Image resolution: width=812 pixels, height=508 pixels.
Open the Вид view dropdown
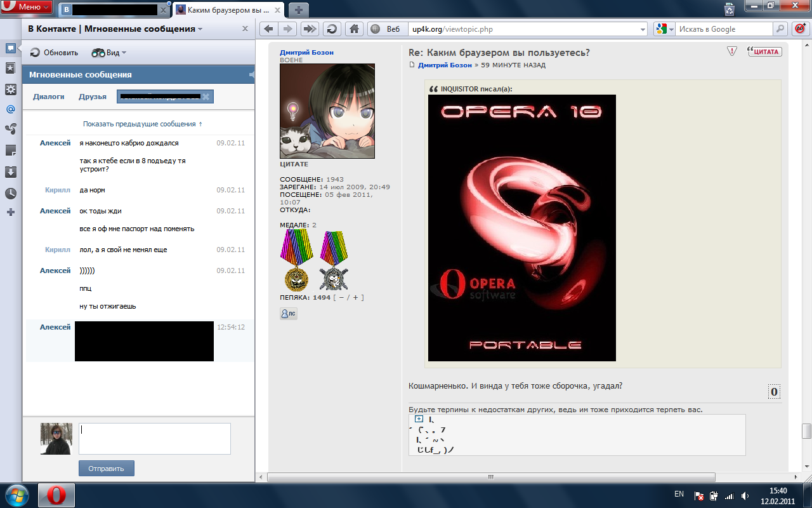[x=109, y=53]
